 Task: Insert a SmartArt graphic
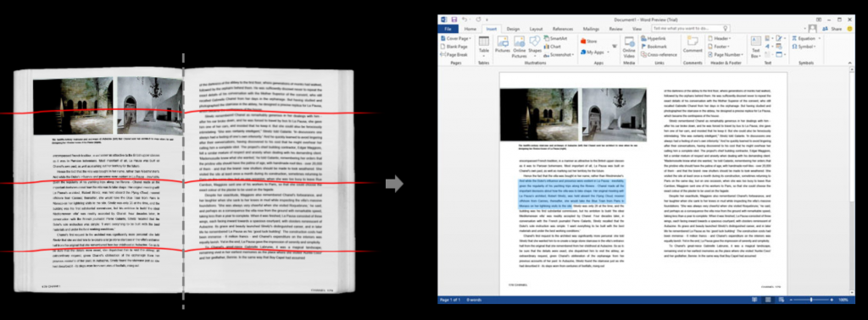pyautogui.click(x=555, y=39)
